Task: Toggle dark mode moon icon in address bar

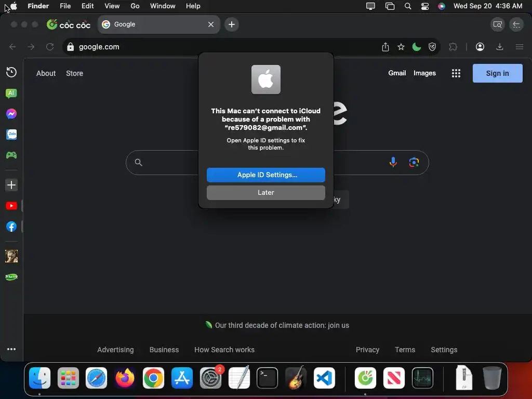Action: 416,47
